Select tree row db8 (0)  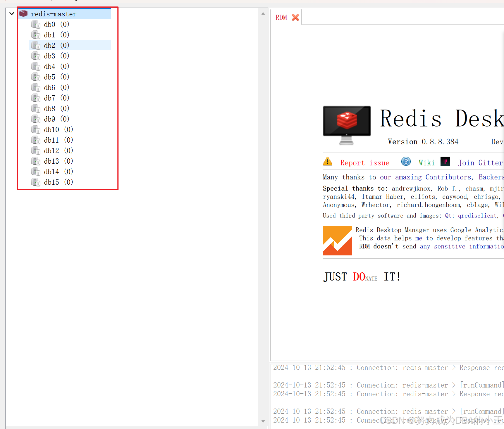(x=70, y=108)
